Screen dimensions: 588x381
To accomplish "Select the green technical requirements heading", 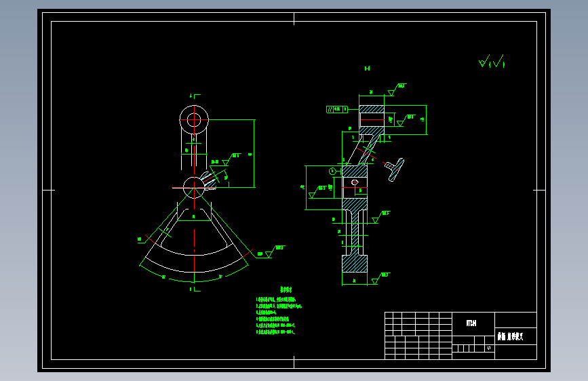I will coord(286,289).
